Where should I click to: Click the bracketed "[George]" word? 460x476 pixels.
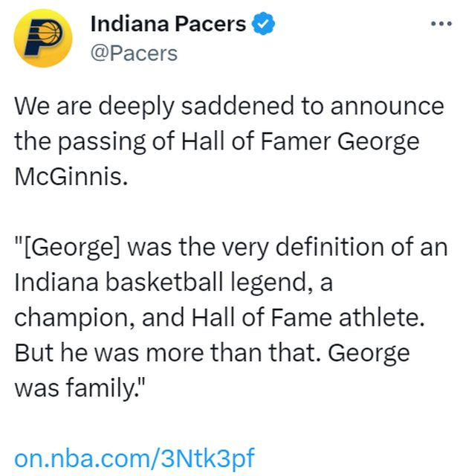[x=68, y=247]
